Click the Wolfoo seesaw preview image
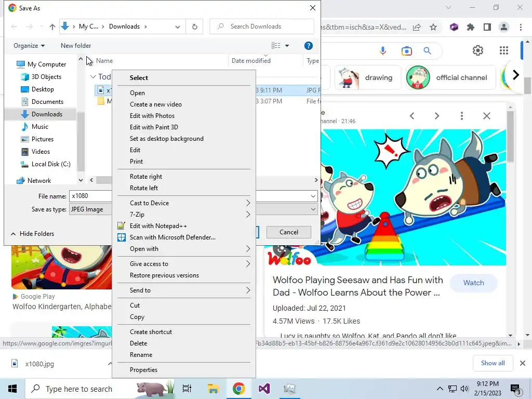This screenshot has width=532, height=399. (413, 197)
